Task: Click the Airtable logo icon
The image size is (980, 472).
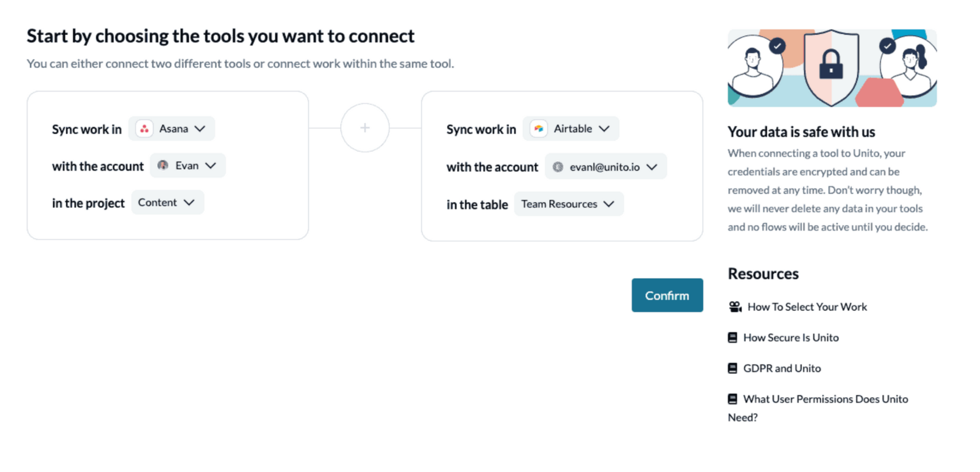Action: pyautogui.click(x=539, y=129)
